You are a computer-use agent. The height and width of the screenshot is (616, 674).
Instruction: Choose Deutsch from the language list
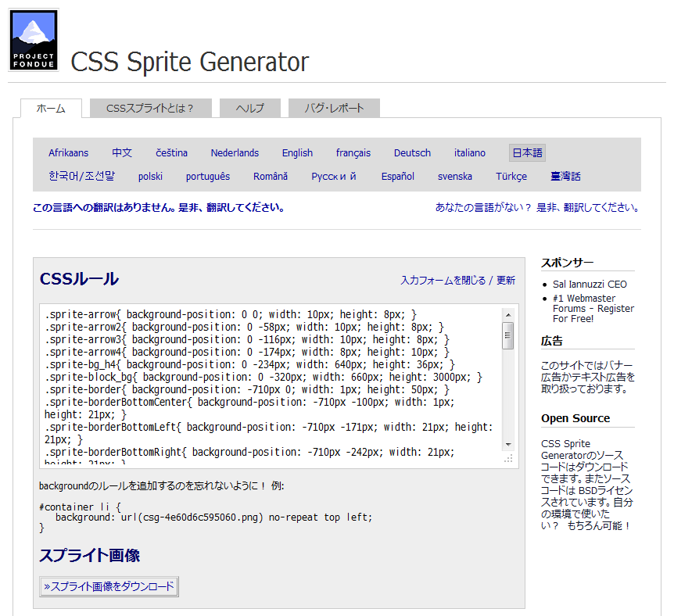pyautogui.click(x=412, y=153)
